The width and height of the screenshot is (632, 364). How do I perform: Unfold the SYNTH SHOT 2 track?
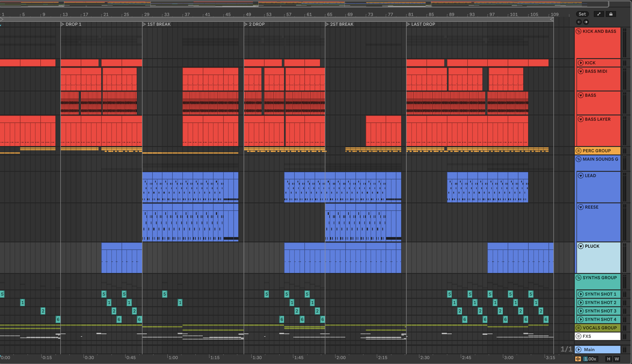point(581,303)
